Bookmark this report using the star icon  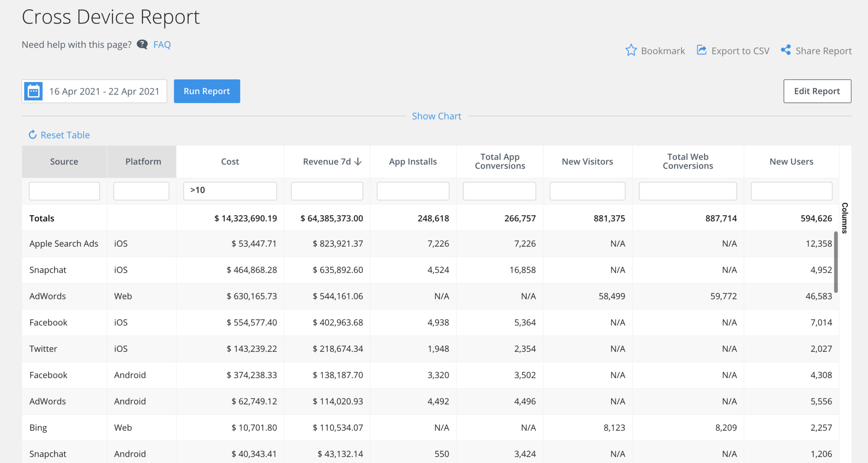pos(632,50)
